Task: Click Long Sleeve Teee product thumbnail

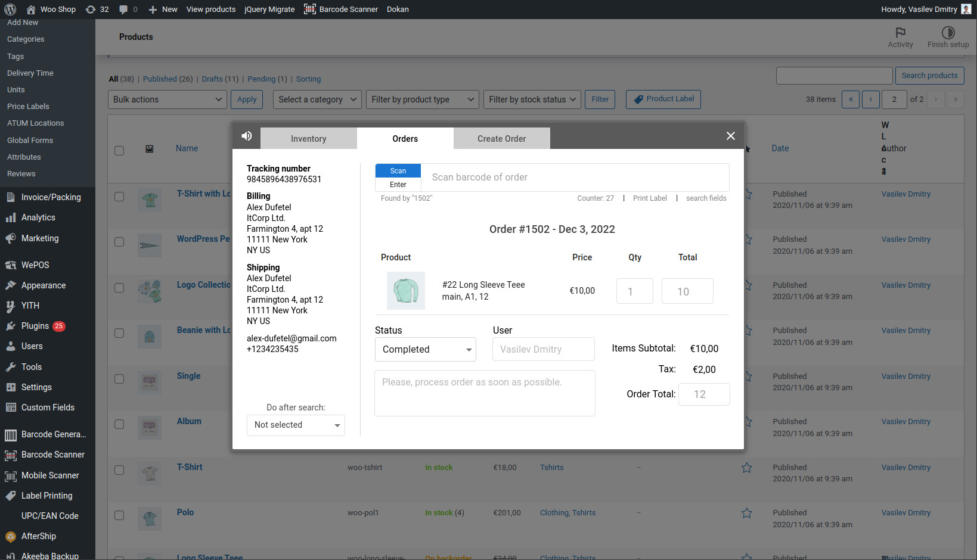Action: pyautogui.click(x=406, y=291)
